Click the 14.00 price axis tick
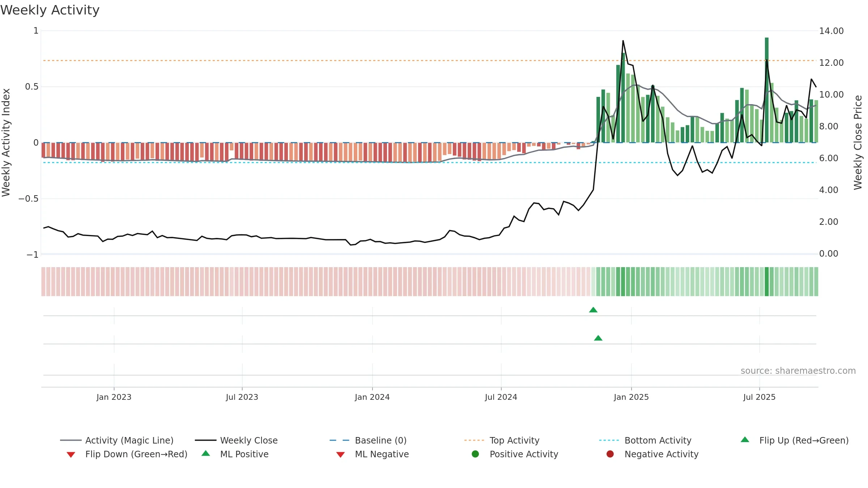This screenshot has width=868, height=488. point(831,31)
